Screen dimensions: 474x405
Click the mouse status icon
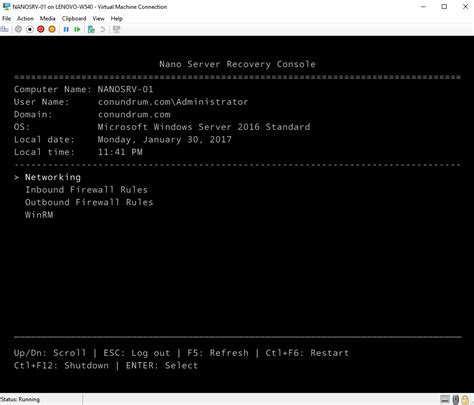456,399
